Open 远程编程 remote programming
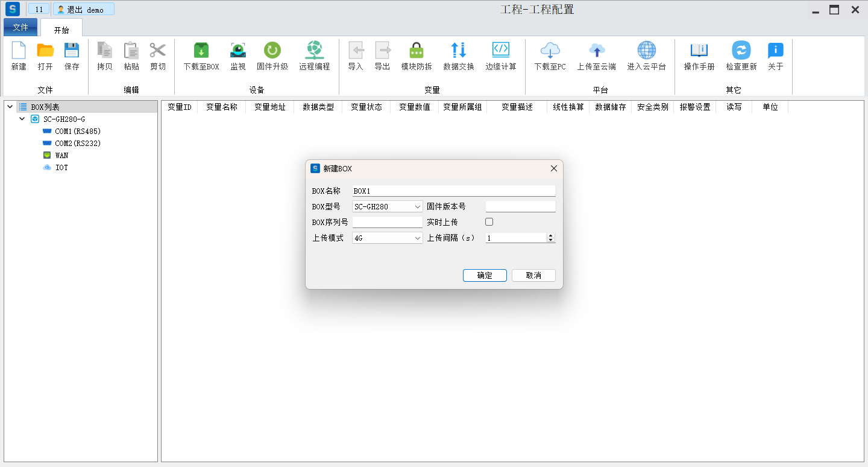The width and height of the screenshot is (868, 467). pos(314,51)
